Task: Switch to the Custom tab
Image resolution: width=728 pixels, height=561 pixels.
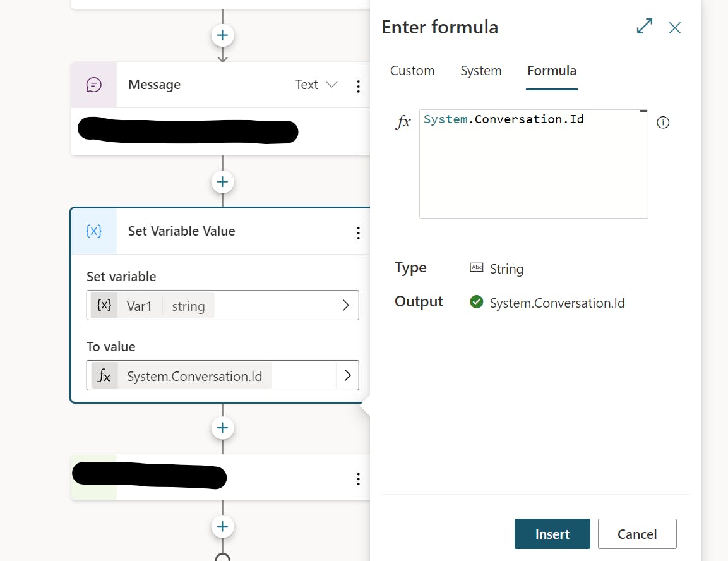Action: (x=412, y=71)
